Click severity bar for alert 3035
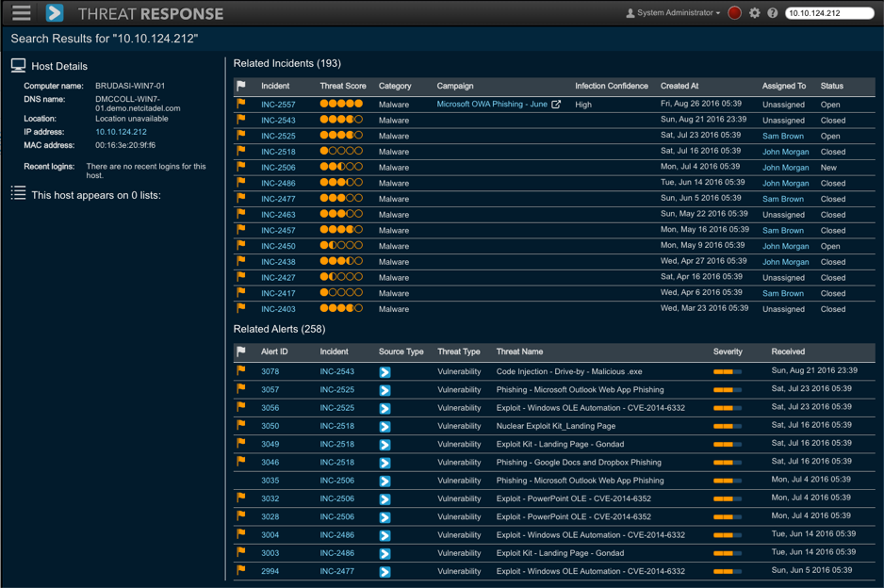This screenshot has height=588, width=884. [728, 481]
